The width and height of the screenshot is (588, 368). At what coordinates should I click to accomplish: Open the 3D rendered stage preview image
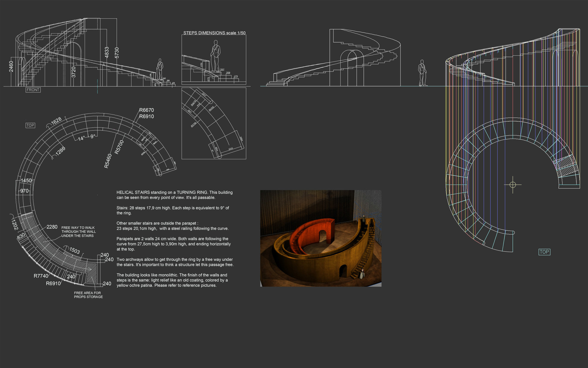click(321, 238)
